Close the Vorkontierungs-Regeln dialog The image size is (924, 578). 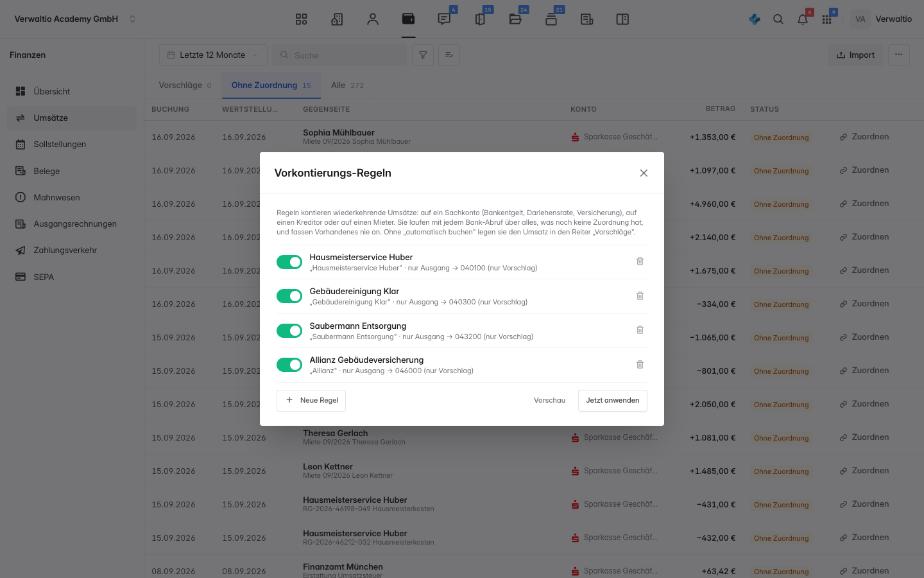click(x=644, y=173)
